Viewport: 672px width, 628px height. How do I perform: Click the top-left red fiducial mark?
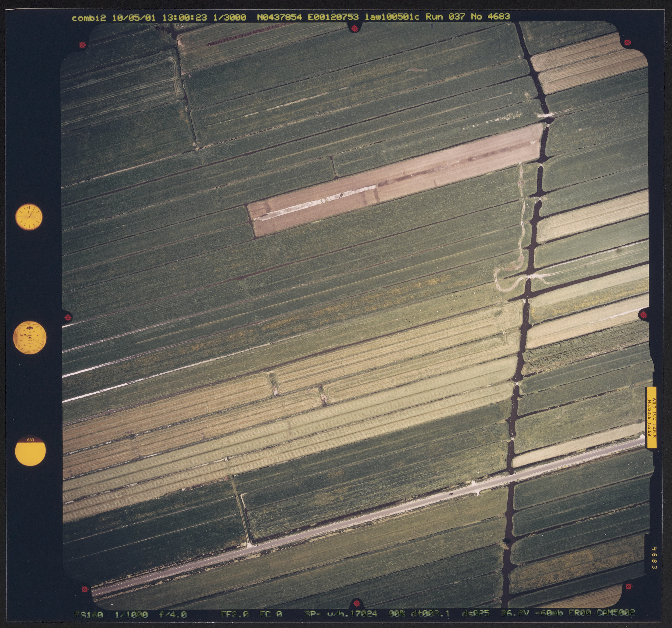[x=83, y=45]
